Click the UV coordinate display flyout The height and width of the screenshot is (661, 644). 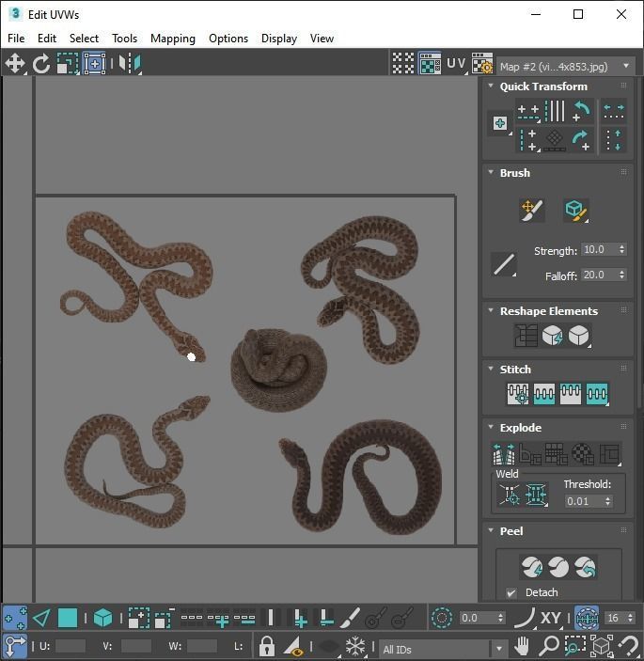pyautogui.click(x=457, y=64)
